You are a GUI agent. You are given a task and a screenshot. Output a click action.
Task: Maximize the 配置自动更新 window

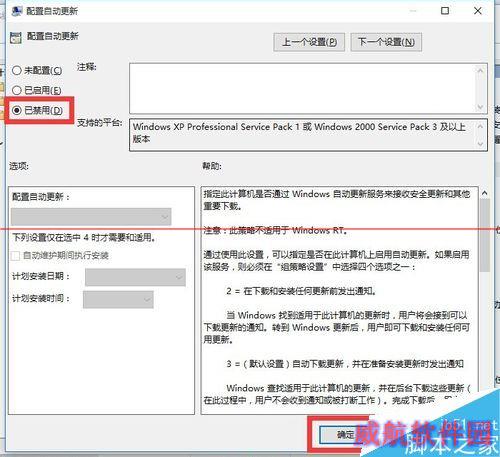445,11
